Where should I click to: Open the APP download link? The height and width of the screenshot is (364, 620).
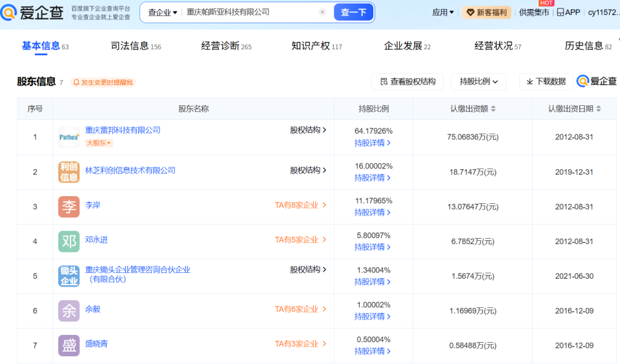tap(568, 12)
